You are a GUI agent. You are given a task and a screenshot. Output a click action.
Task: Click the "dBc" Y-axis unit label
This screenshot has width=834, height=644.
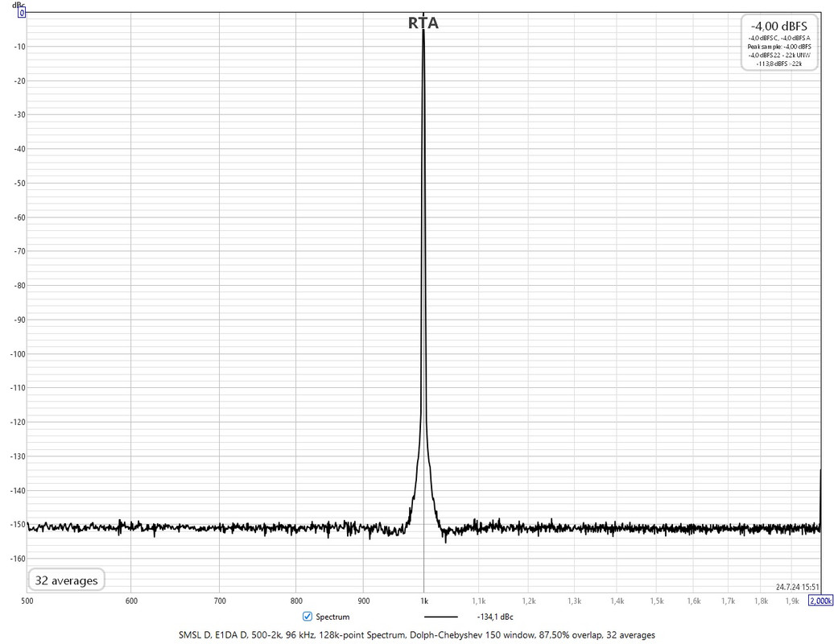(x=18, y=5)
